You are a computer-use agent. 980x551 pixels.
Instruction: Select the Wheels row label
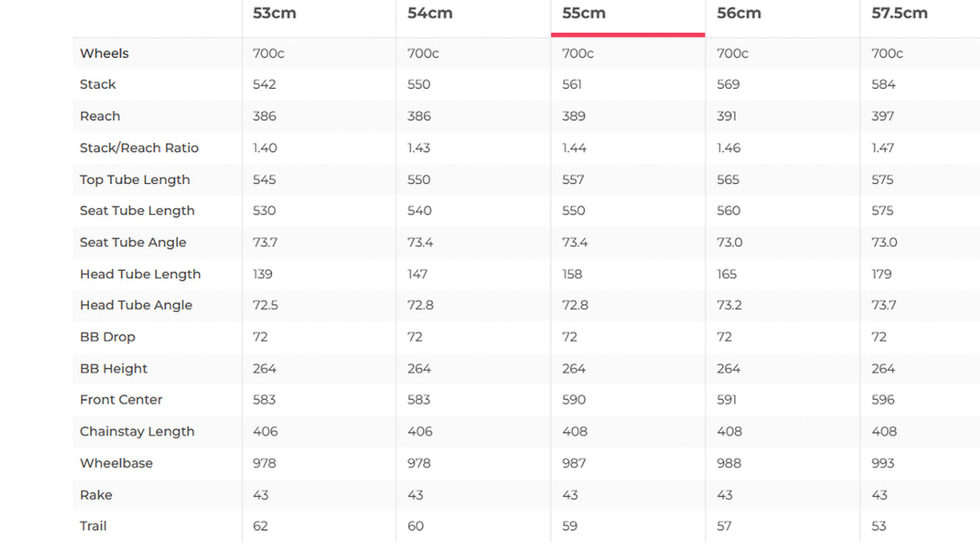pyautogui.click(x=104, y=53)
